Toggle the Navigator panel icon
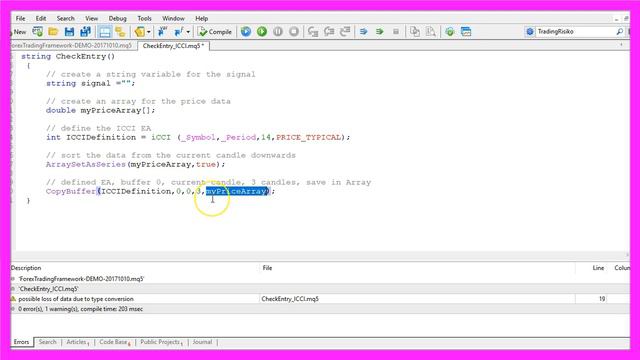The image size is (640, 360). tap(120, 31)
